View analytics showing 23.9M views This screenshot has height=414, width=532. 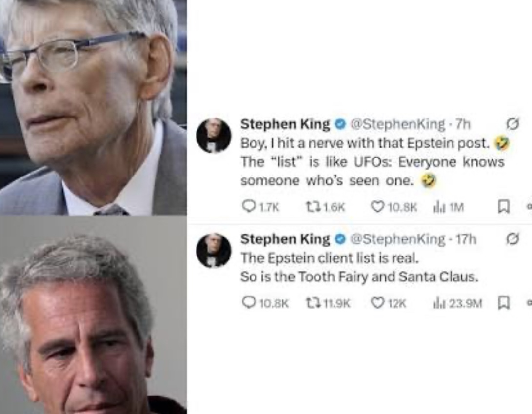tap(457, 303)
